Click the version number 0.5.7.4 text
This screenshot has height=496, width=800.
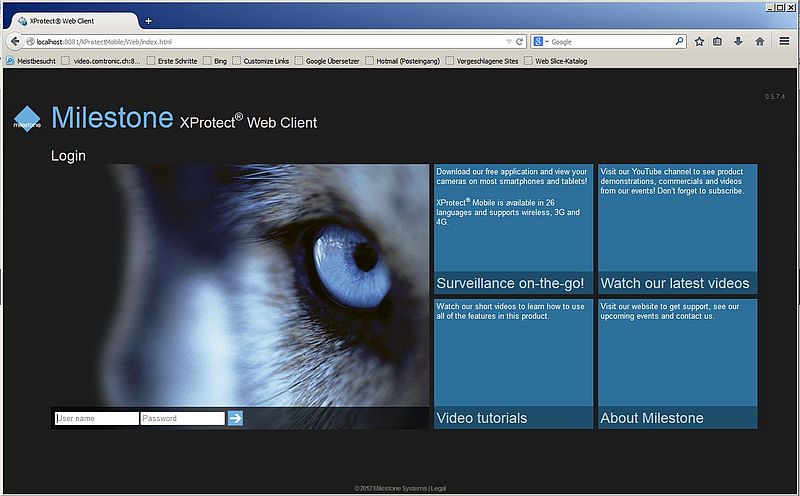pyautogui.click(x=774, y=96)
